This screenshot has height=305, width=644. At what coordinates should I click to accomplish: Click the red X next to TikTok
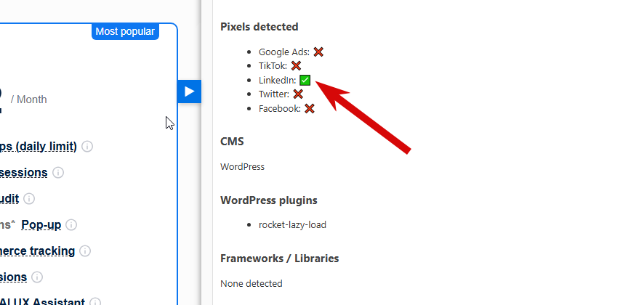click(x=296, y=65)
